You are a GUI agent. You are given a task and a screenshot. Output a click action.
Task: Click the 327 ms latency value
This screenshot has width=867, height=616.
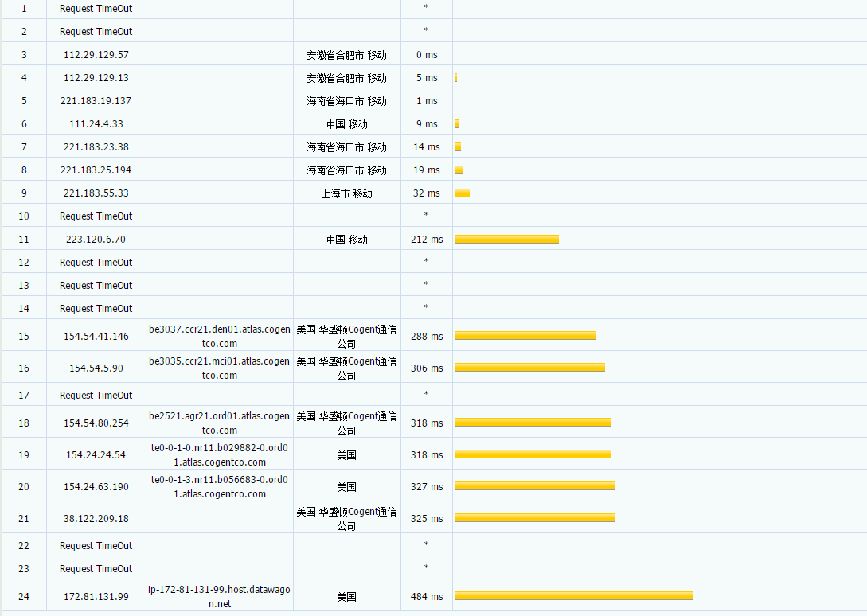click(427, 487)
